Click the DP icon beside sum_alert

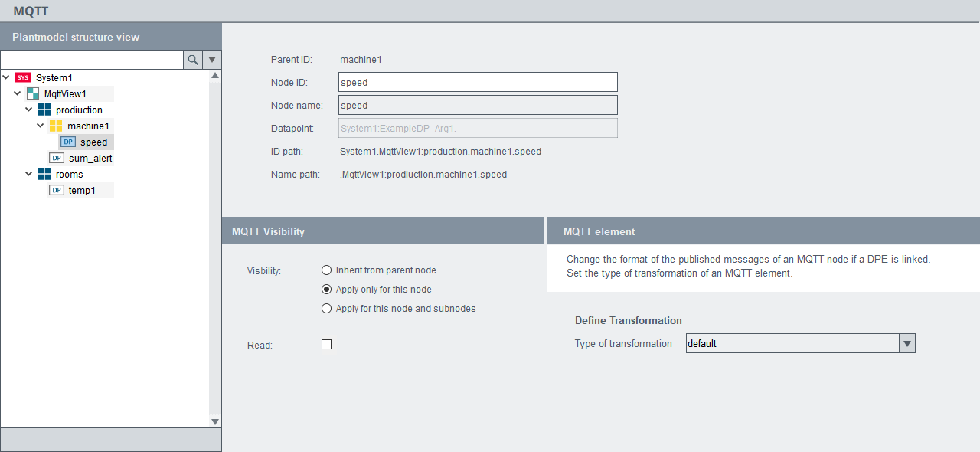coord(57,158)
